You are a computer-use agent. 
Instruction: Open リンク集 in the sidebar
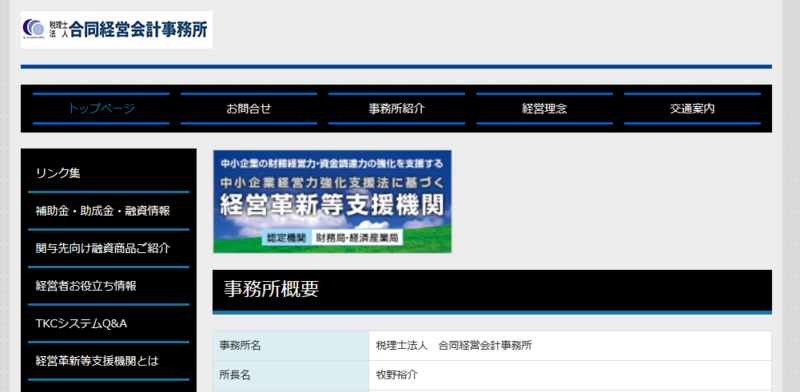109,174
